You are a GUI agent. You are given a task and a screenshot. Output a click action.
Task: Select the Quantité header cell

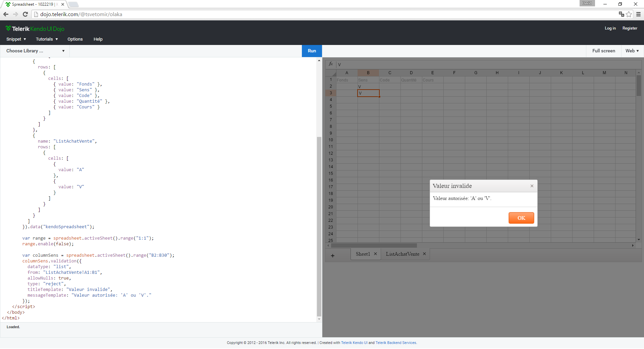click(411, 80)
